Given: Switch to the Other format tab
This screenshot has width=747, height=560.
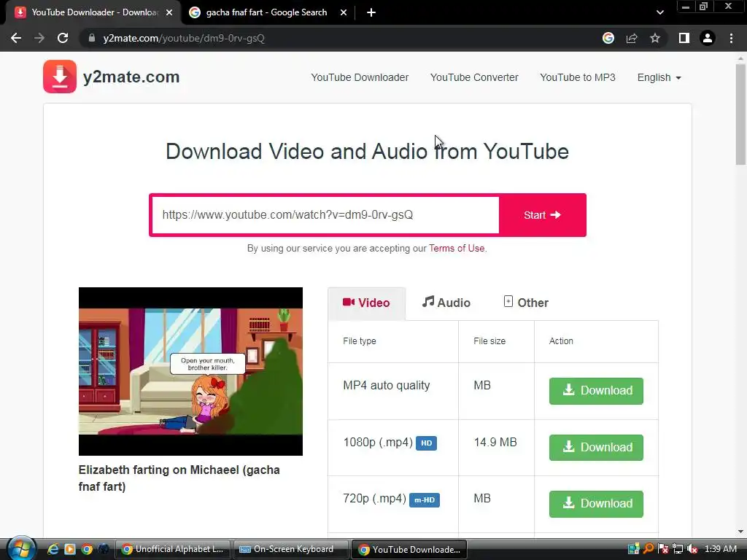Looking at the screenshot, I should pyautogui.click(x=526, y=303).
